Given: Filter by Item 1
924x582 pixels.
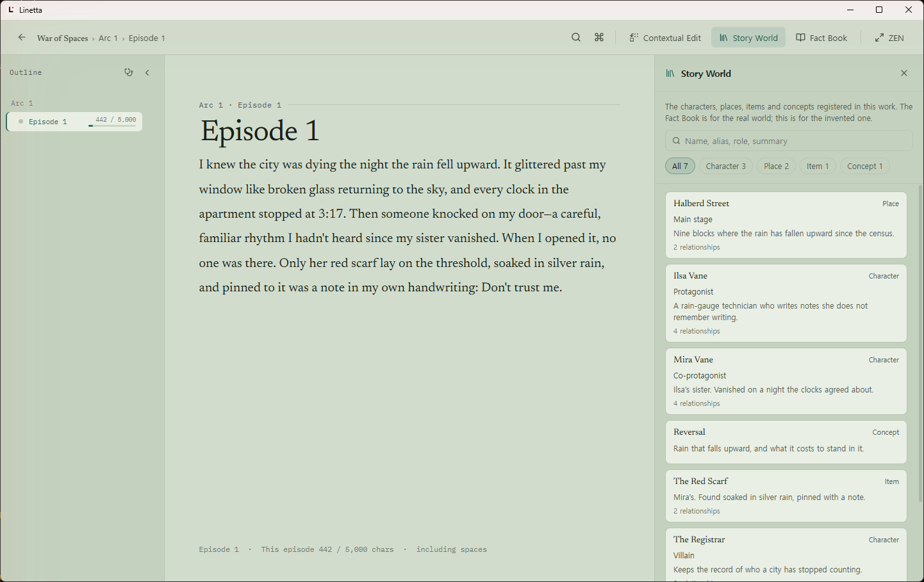Looking at the screenshot, I should point(818,166).
